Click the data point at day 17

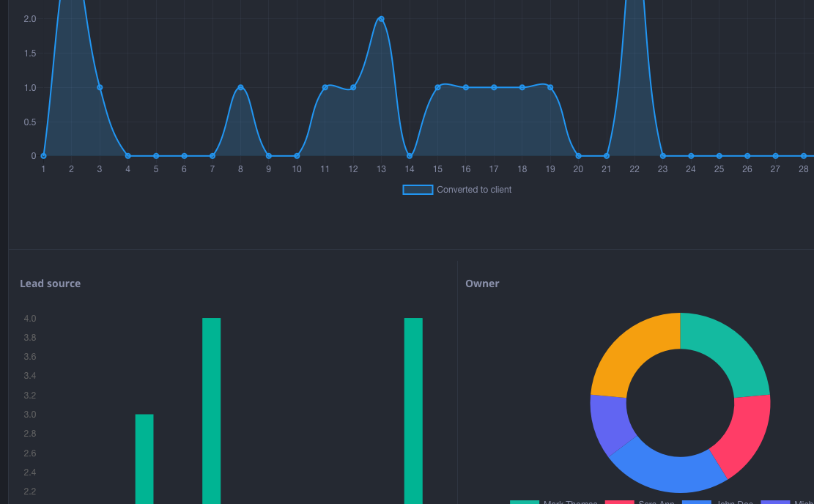pos(494,88)
